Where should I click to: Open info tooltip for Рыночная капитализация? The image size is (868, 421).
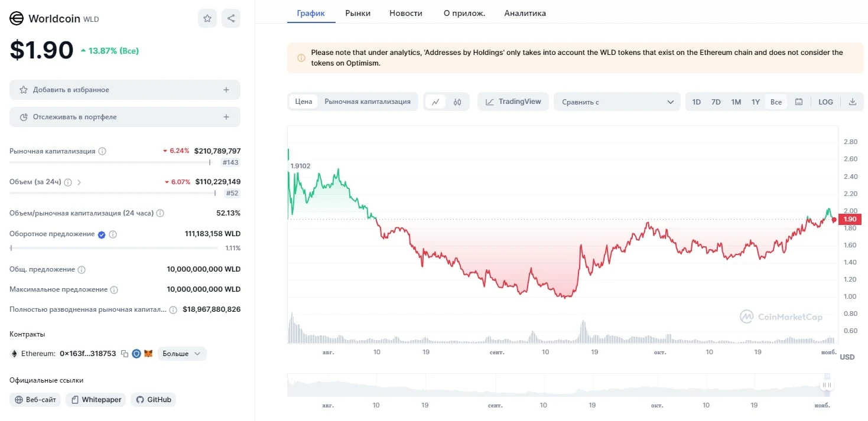(102, 151)
